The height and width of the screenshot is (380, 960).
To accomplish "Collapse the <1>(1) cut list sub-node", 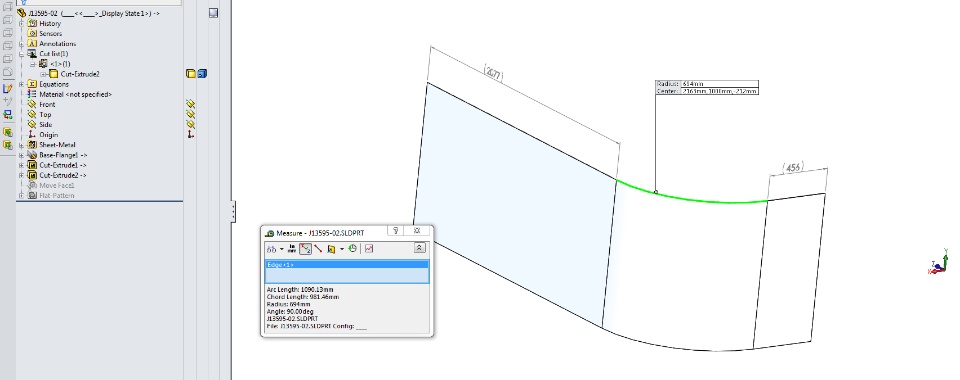I will 33,64.
